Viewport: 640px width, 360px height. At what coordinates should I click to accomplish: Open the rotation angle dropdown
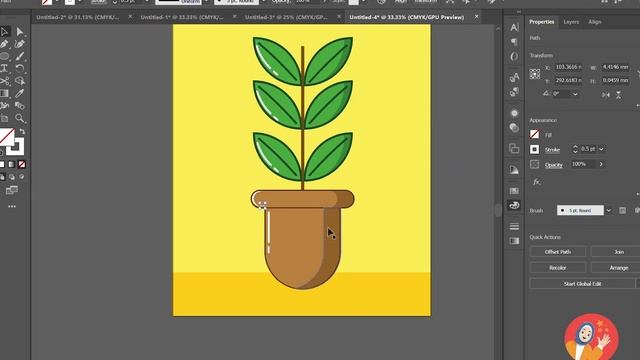(575, 94)
